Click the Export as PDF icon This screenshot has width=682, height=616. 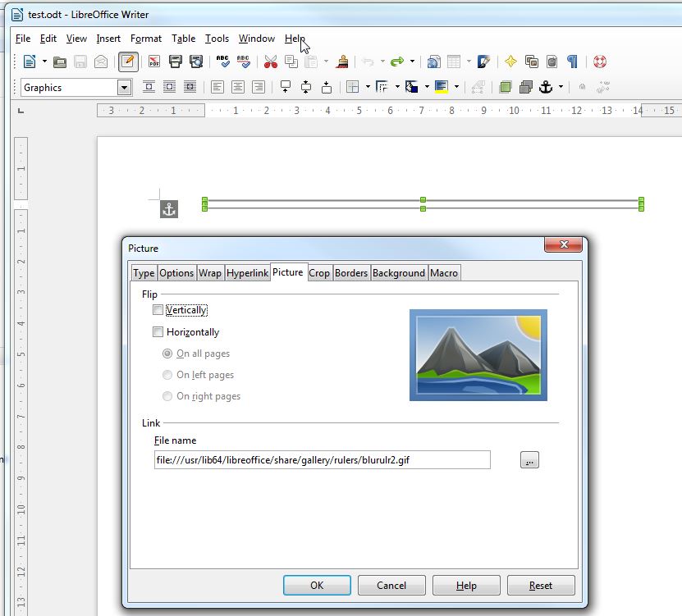point(153,62)
